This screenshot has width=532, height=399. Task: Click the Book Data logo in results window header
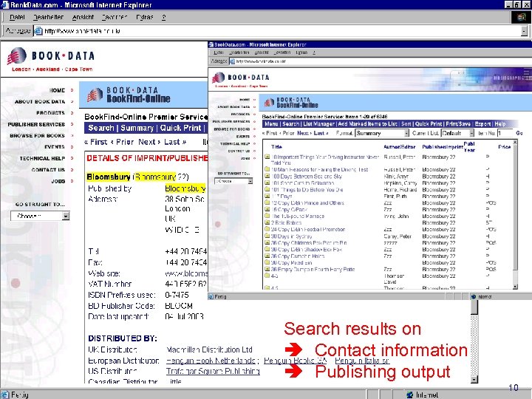(x=240, y=78)
